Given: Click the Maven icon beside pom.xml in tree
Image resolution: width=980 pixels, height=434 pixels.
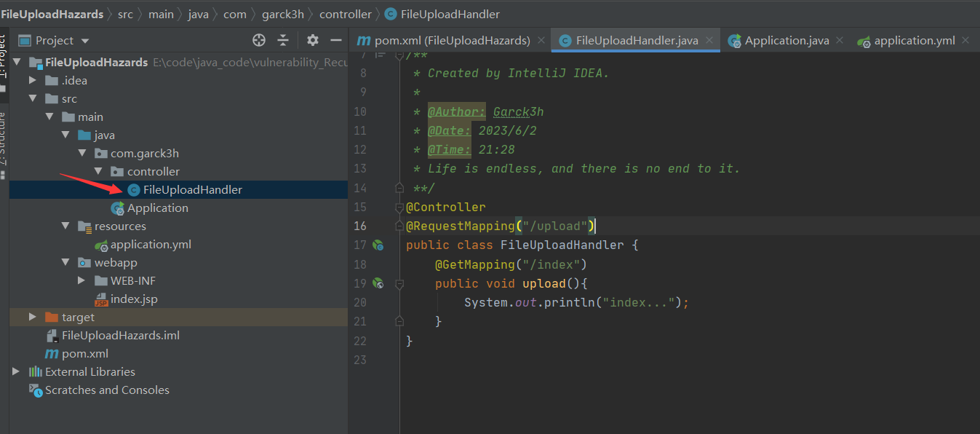Looking at the screenshot, I should click(x=52, y=353).
